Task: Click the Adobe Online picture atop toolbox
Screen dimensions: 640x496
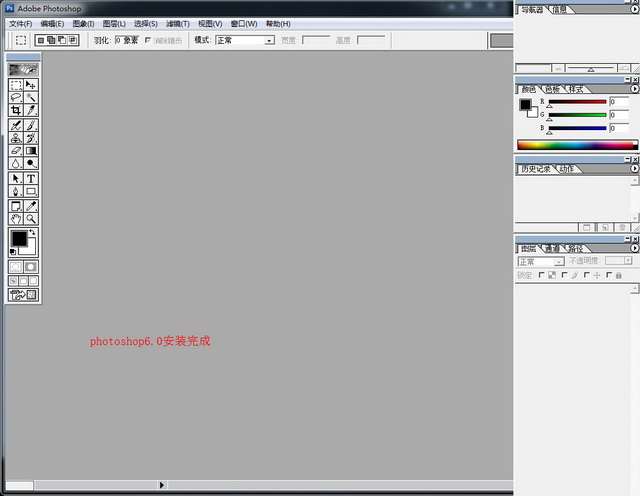Action: [23, 69]
